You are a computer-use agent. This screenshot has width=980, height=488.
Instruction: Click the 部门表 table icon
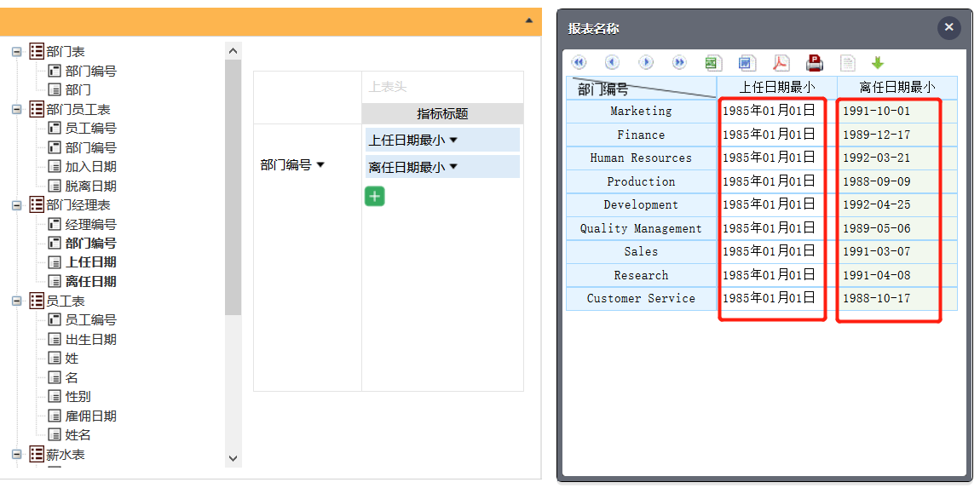(x=37, y=51)
